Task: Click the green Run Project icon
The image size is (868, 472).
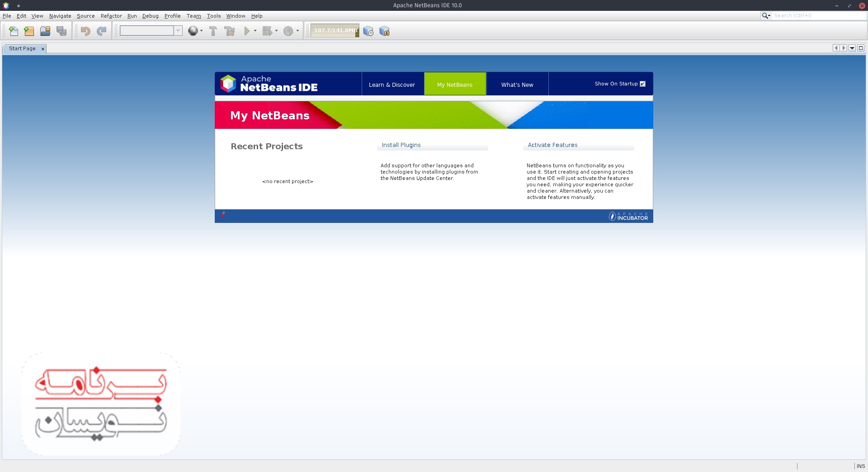Action: click(247, 31)
